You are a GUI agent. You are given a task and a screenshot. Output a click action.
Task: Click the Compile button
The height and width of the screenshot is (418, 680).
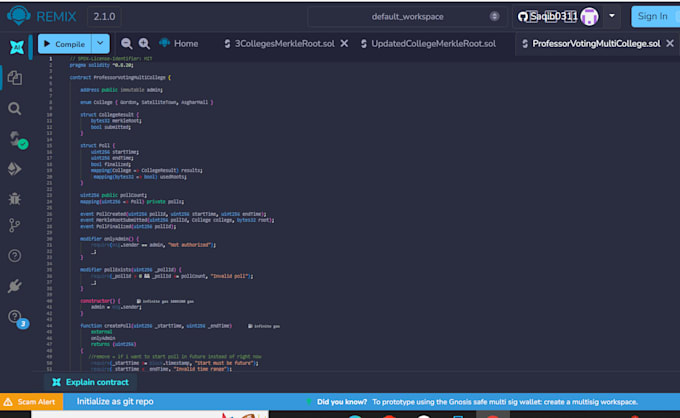[64, 44]
